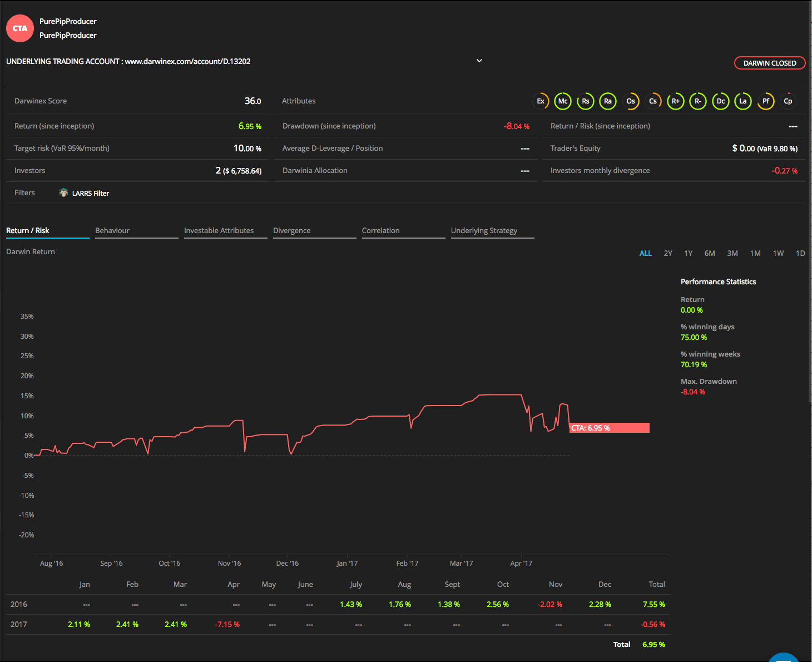
Task: Select the 6M time range
Action: [710, 253]
